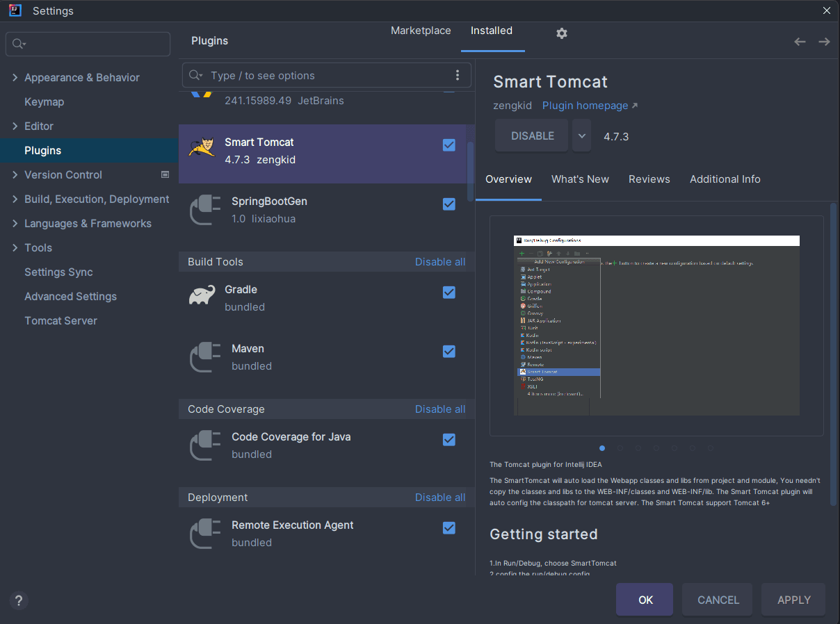
Task: Click the zengkid vendor name in details
Action: (x=512, y=106)
